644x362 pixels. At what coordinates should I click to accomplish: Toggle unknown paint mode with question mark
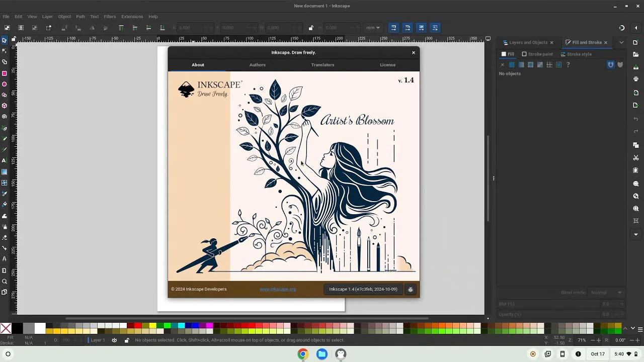click(568, 64)
